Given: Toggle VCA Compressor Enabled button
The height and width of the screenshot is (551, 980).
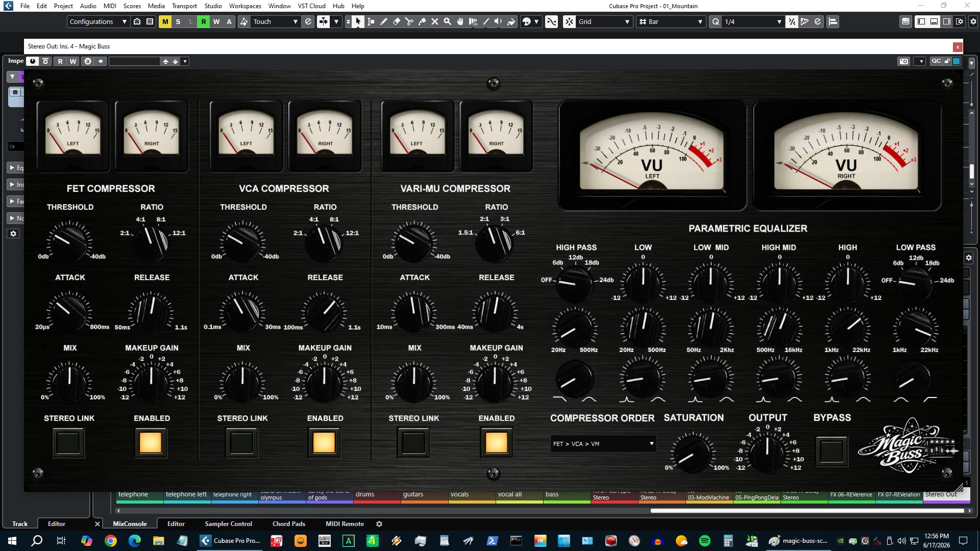Looking at the screenshot, I should click(x=324, y=442).
